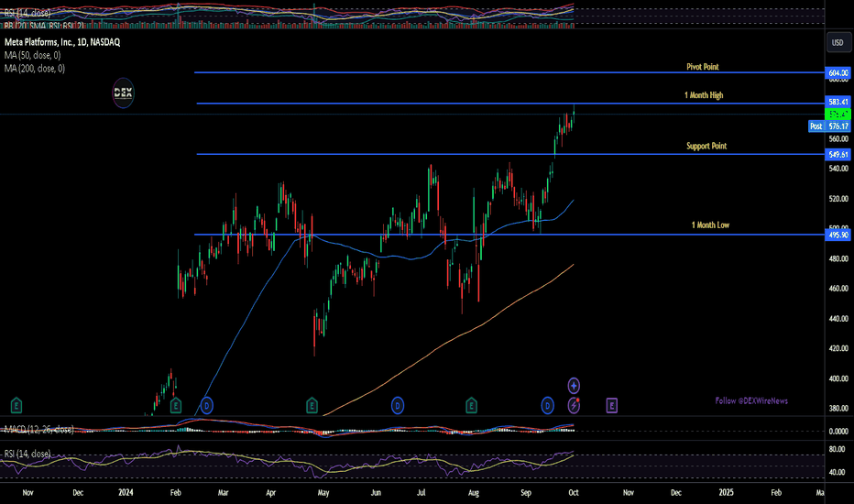Image resolution: width=854 pixels, height=504 pixels.
Task: Click the 380.00 price scale label
Action: pyautogui.click(x=838, y=408)
